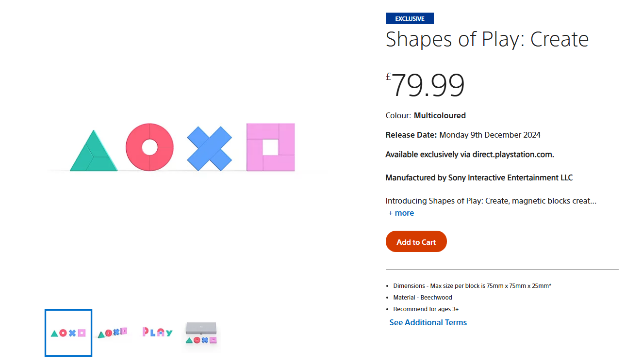The height and width of the screenshot is (364, 642).
Task: Show the angled shapes view thumbnail
Action: point(113,333)
